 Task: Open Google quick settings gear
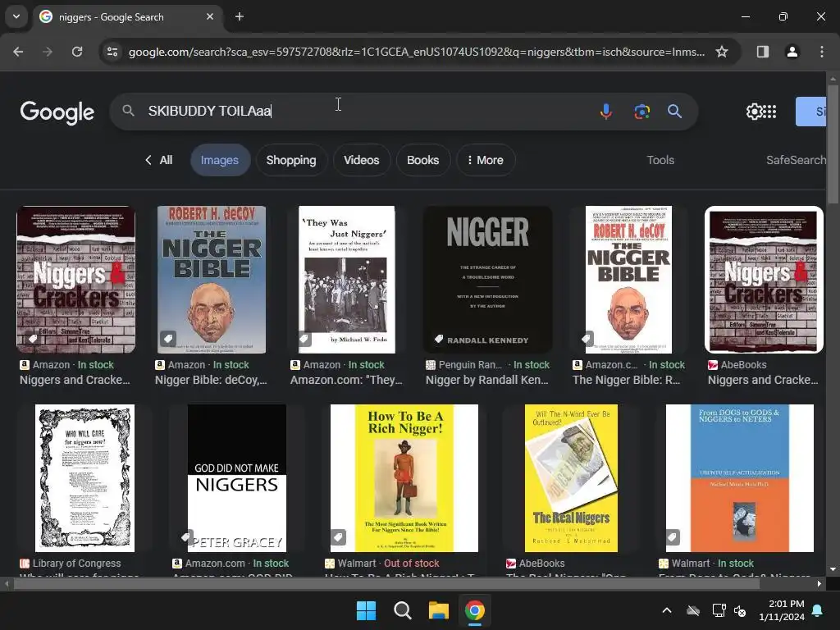coord(754,112)
